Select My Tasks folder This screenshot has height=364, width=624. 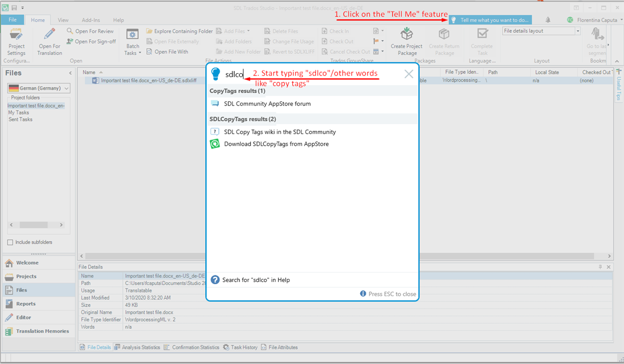tap(19, 113)
